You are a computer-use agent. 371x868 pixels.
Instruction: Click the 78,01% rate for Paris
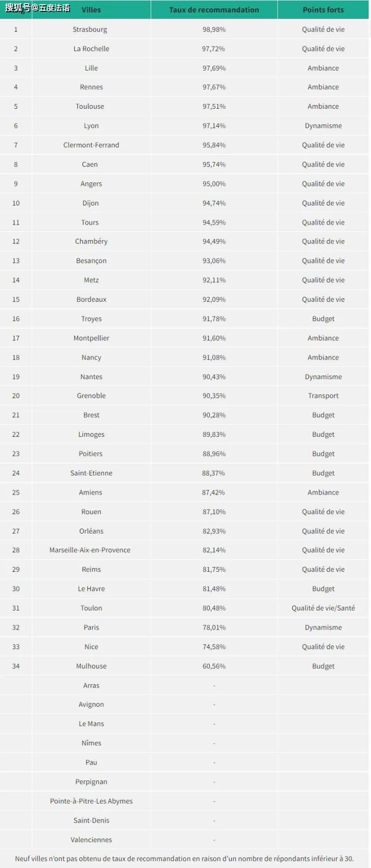214,627
